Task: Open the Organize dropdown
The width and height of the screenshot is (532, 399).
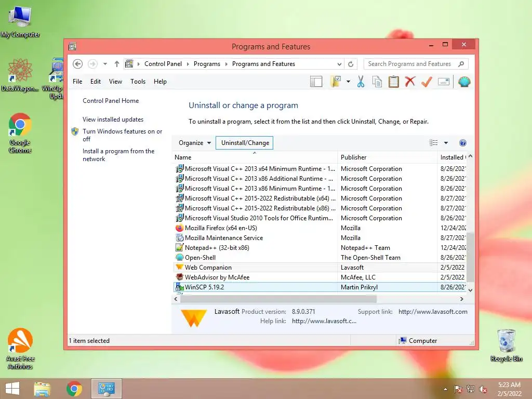Action: 195,143
